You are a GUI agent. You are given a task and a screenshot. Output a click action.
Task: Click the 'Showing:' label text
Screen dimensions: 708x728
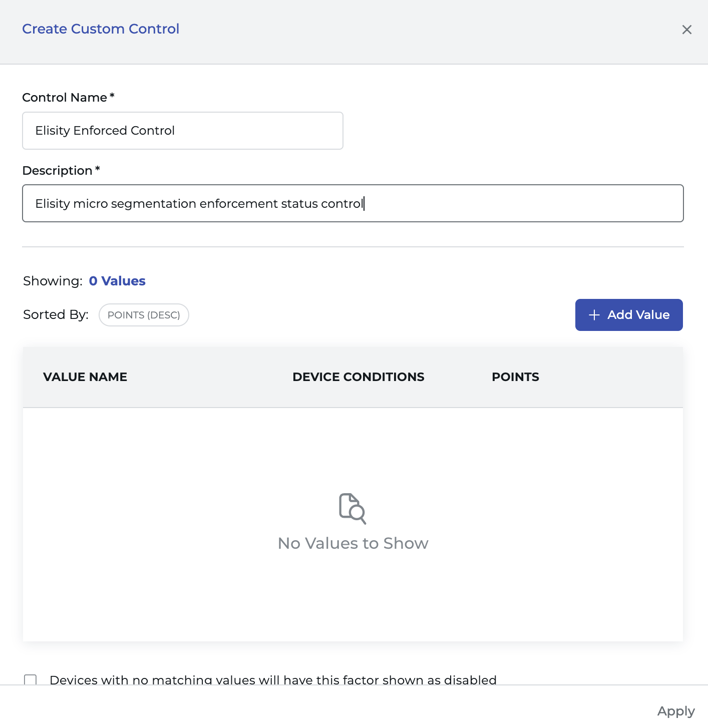tap(53, 281)
